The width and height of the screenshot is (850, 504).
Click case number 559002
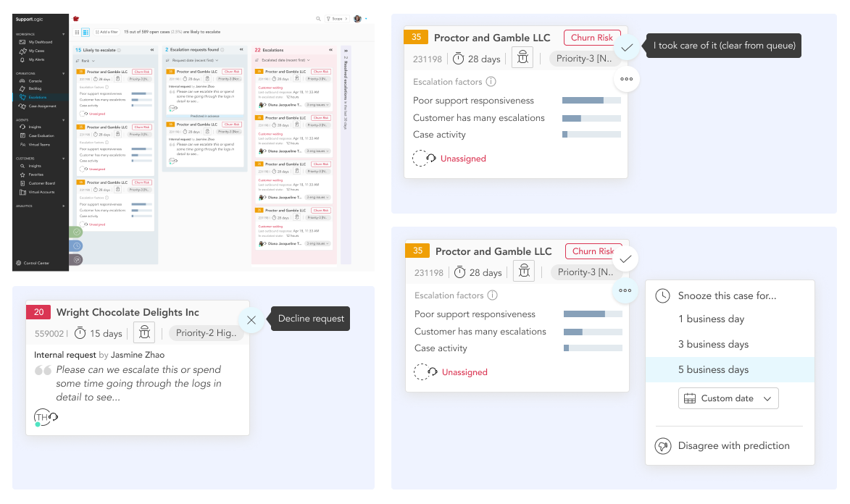coord(49,334)
